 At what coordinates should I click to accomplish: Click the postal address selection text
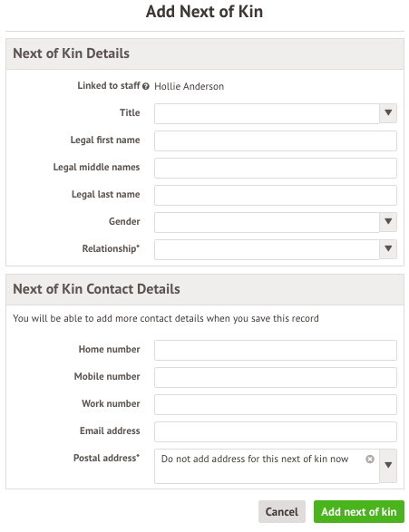[x=255, y=459]
